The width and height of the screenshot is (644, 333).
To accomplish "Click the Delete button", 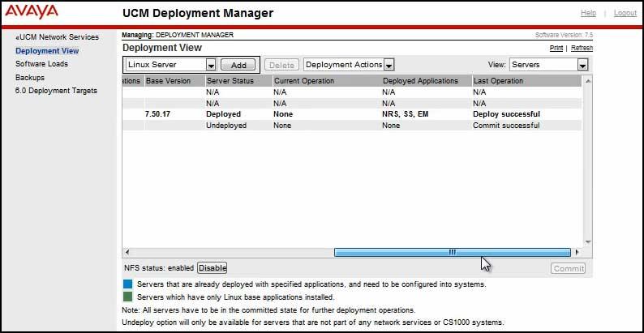I will pyautogui.click(x=281, y=65).
